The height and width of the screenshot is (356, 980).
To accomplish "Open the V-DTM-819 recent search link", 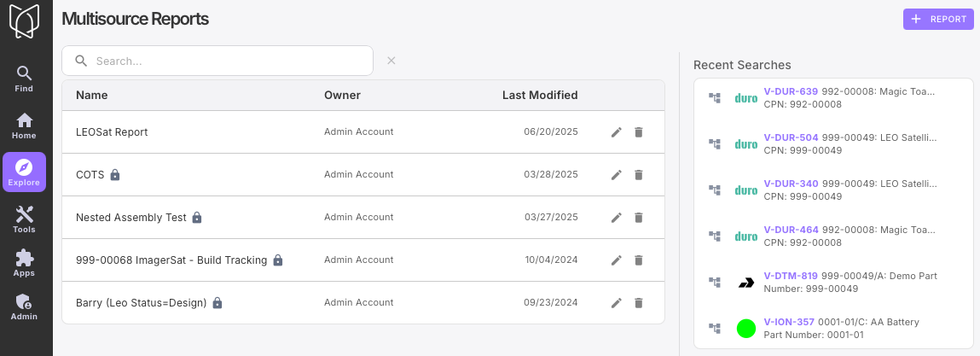I will 791,276.
